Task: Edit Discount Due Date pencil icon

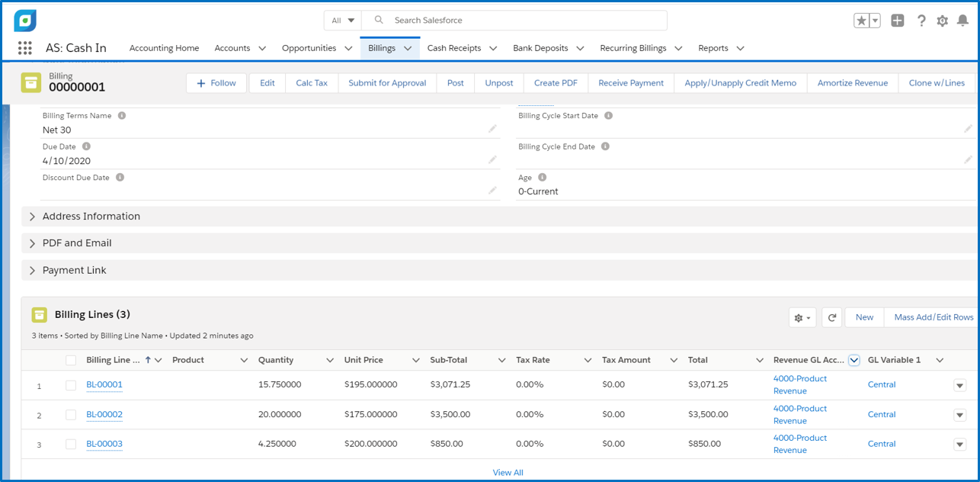Action: [493, 191]
